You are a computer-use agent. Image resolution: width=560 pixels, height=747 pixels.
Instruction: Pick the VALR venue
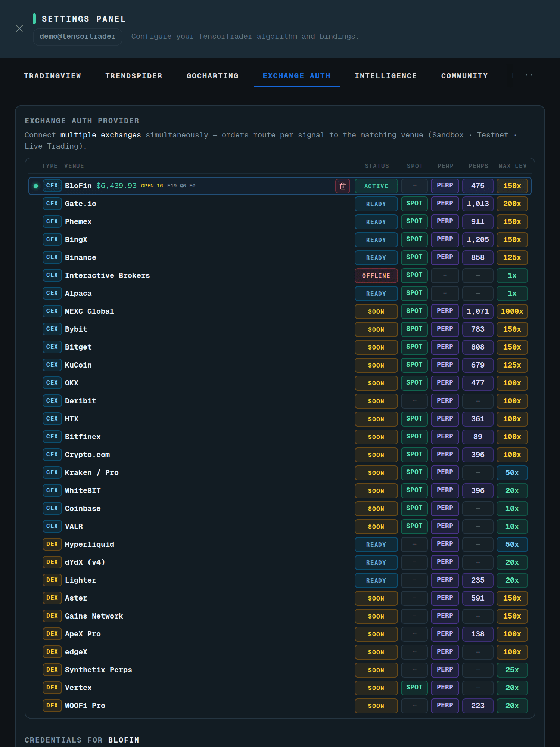pyautogui.click(x=280, y=527)
